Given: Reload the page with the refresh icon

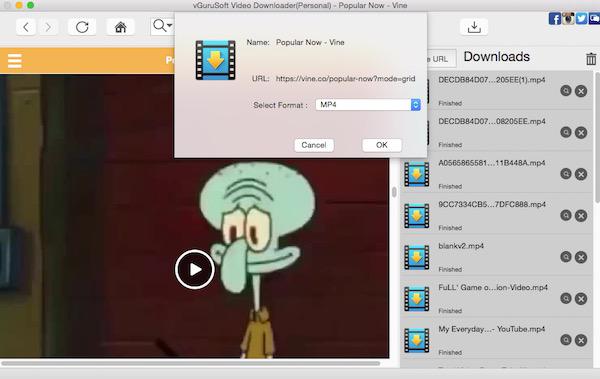Looking at the screenshot, I should pyautogui.click(x=82, y=27).
